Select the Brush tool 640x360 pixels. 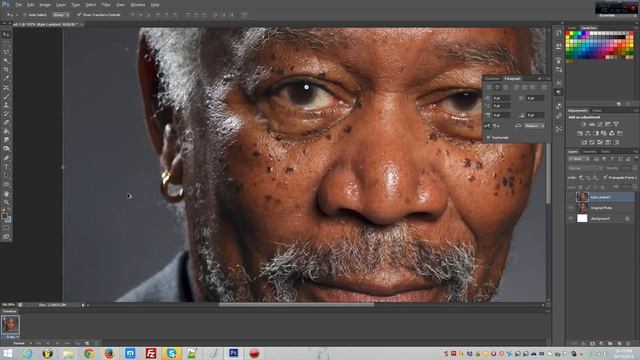click(7, 97)
